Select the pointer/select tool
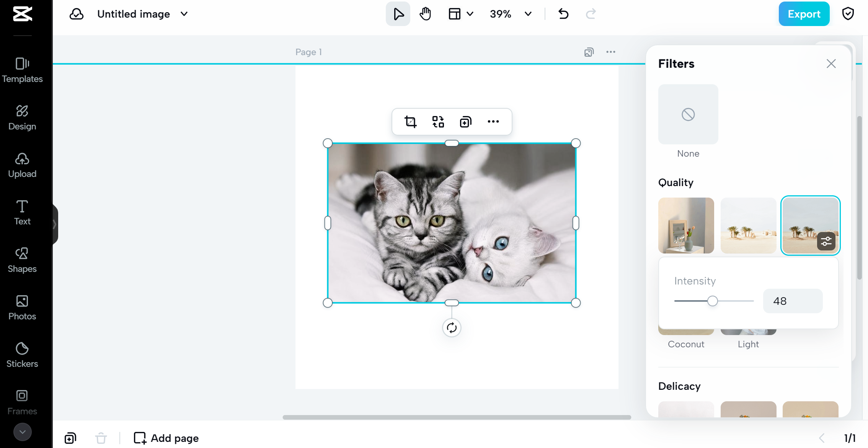This screenshot has width=868, height=448. tap(398, 14)
